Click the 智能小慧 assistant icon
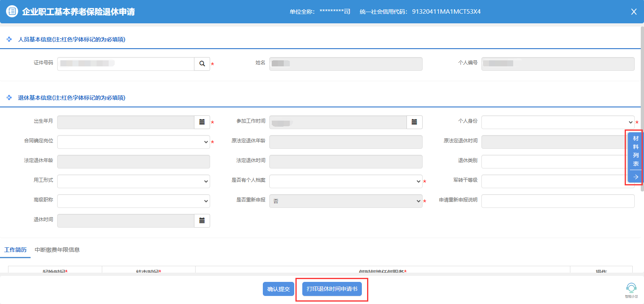Viewport: 644px width, 304px height. [631, 288]
